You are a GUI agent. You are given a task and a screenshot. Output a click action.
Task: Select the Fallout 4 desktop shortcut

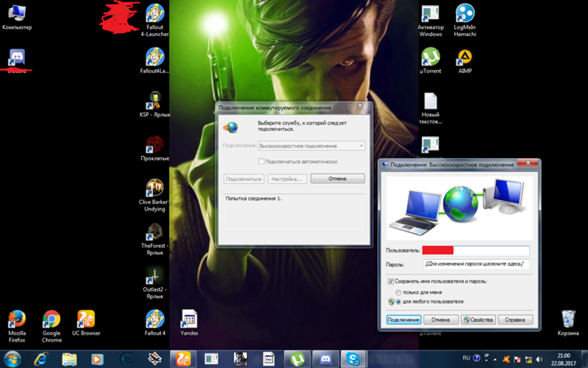pyautogui.click(x=154, y=323)
